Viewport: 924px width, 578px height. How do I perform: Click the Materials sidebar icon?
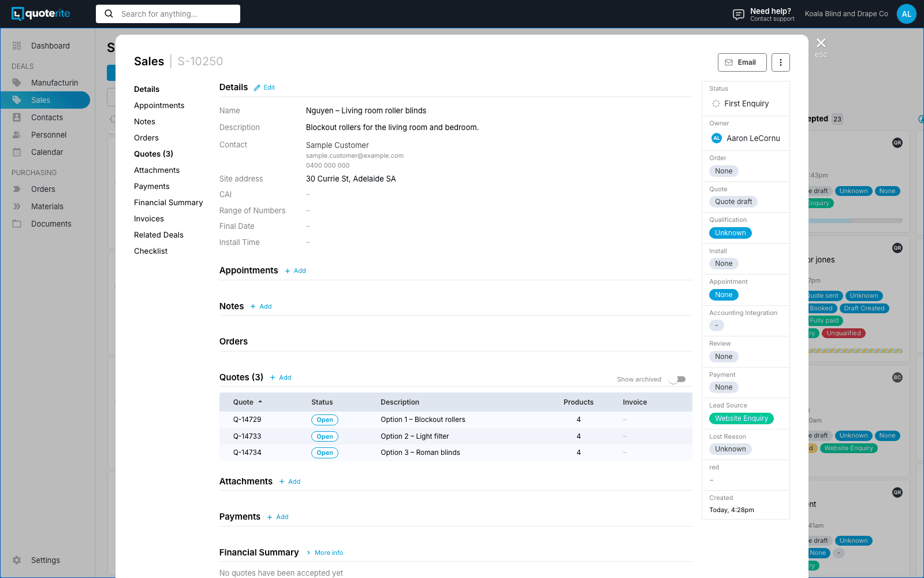17,206
